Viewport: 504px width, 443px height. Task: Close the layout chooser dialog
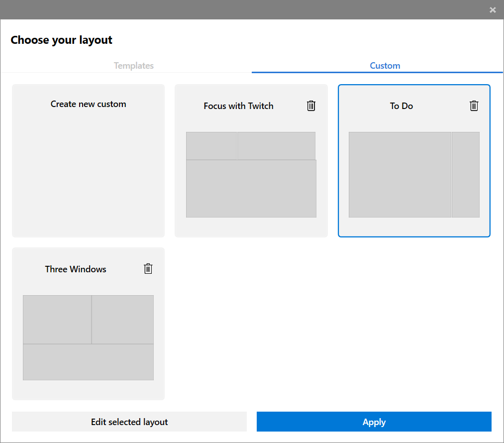(x=493, y=10)
